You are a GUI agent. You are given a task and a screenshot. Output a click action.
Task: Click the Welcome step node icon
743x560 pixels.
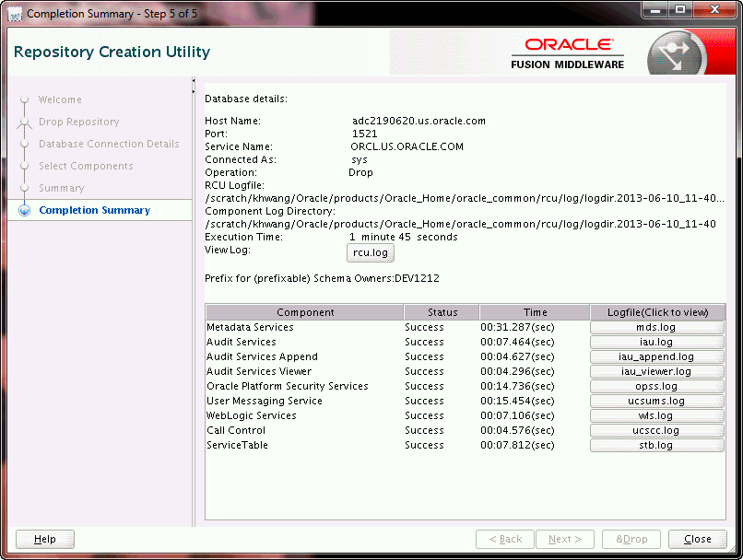tap(25, 99)
